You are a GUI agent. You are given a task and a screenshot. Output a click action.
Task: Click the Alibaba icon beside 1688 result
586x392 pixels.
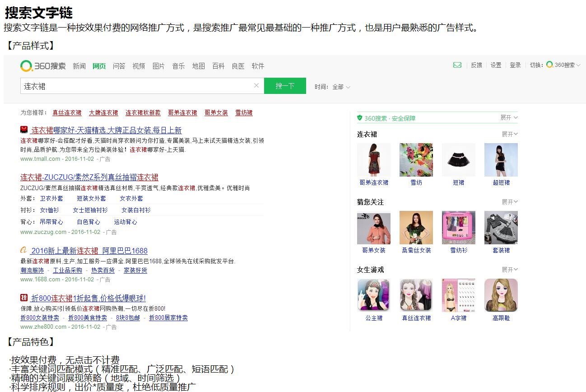coord(24,250)
